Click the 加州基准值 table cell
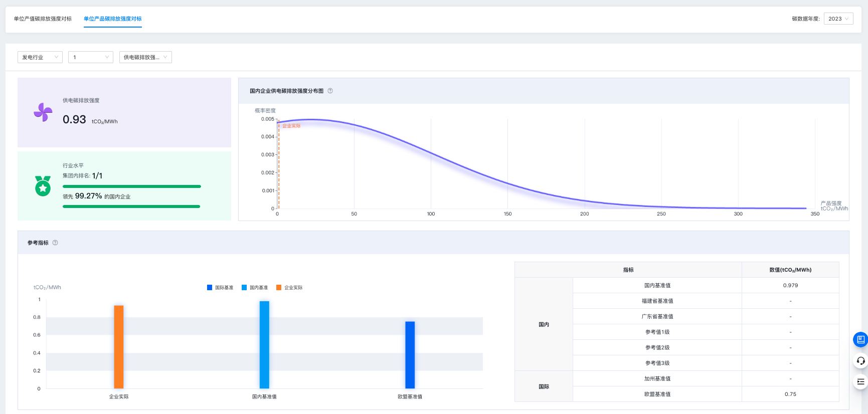Viewport: 868px width, 414px height. point(657,378)
